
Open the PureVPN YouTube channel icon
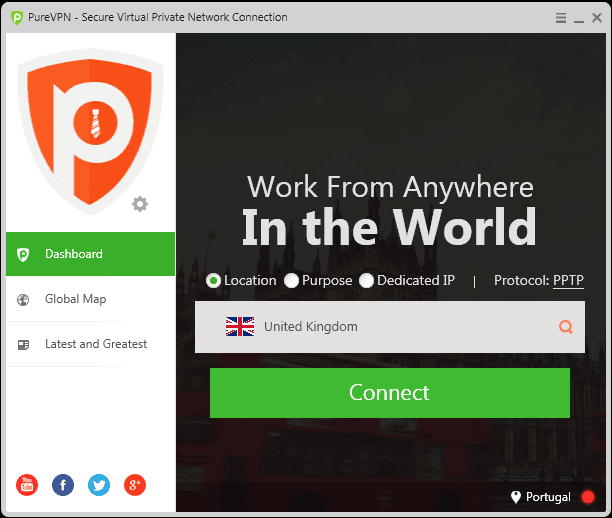(x=27, y=485)
